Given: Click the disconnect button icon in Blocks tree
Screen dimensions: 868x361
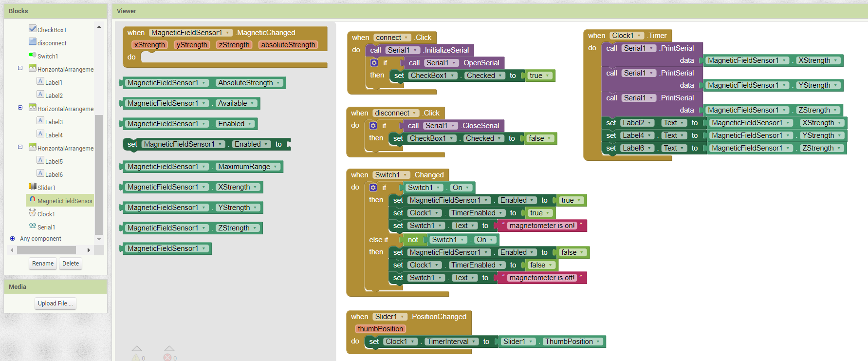Looking at the screenshot, I should (33, 42).
